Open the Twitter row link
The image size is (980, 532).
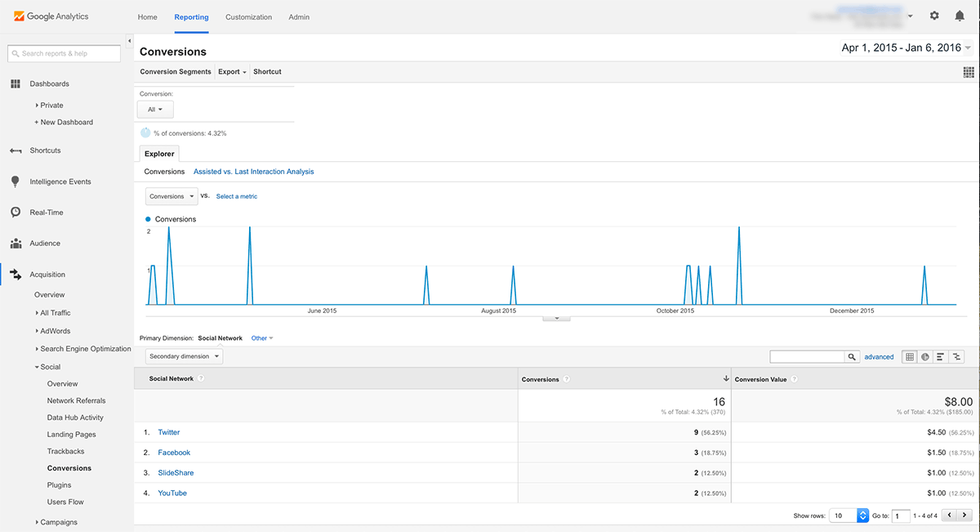point(169,432)
